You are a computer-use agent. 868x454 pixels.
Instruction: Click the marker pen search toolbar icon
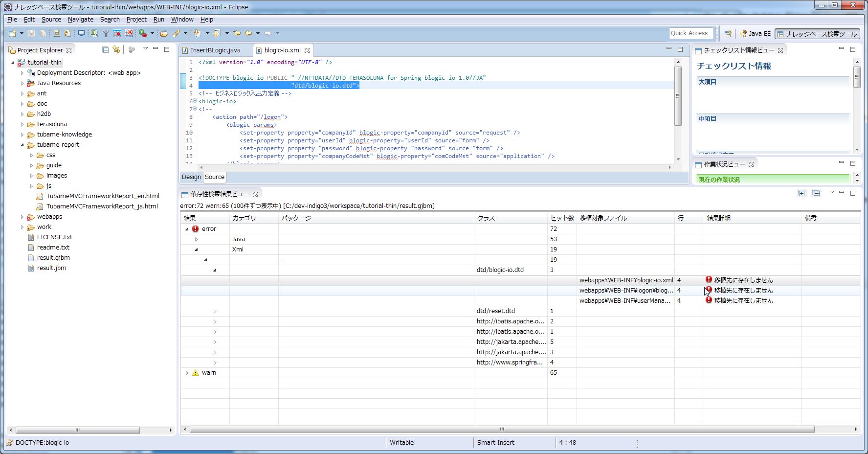pos(176,33)
